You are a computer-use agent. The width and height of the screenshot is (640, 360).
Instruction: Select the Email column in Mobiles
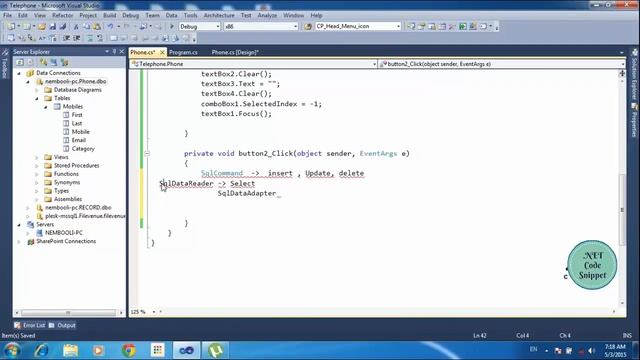[79, 140]
